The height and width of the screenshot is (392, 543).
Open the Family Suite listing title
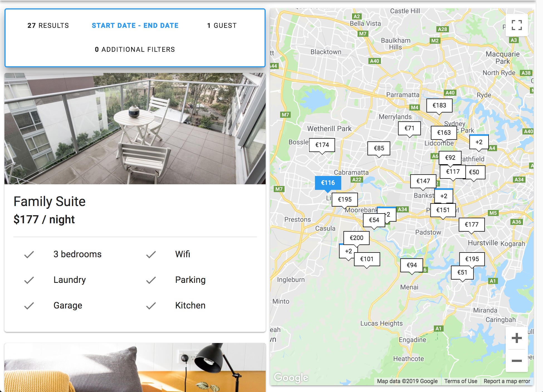click(50, 201)
